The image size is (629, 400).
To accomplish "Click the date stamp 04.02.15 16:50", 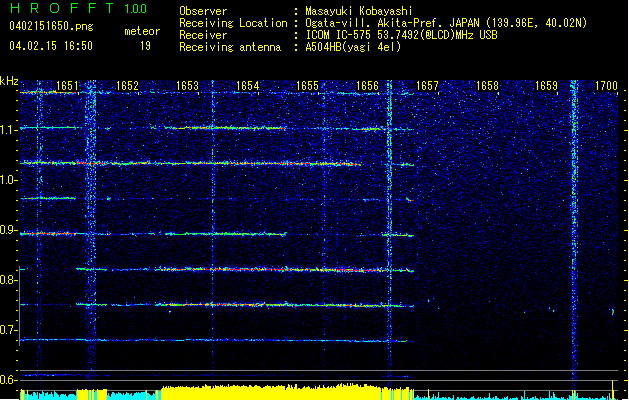I will [x=51, y=46].
